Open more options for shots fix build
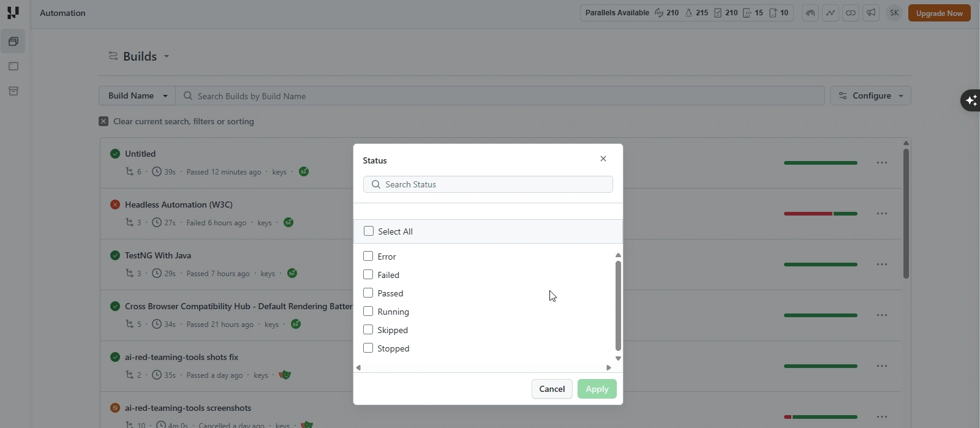 point(882,366)
